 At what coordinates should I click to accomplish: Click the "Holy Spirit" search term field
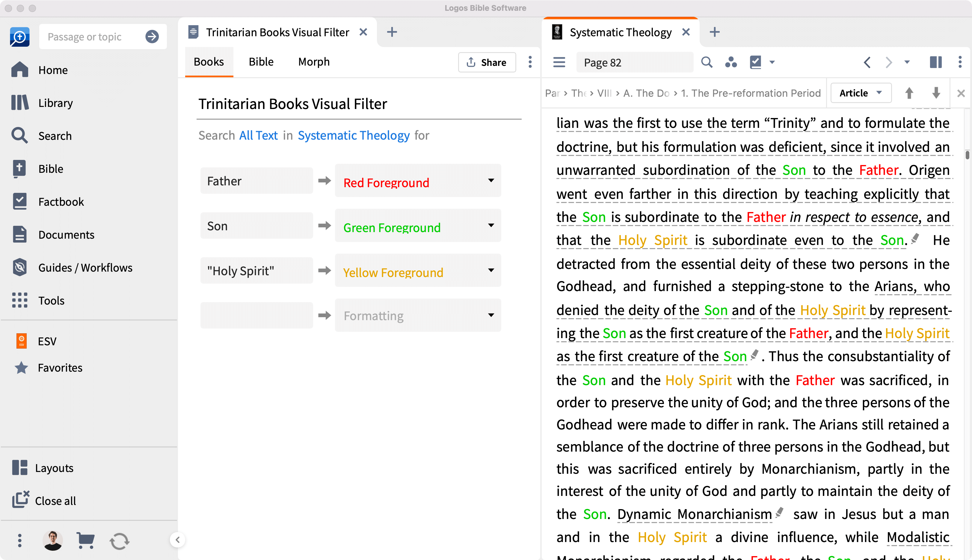click(x=256, y=270)
